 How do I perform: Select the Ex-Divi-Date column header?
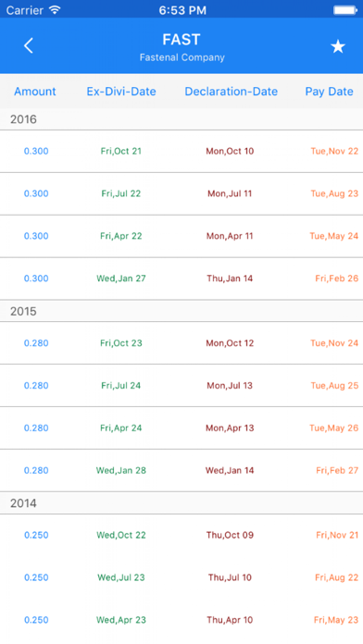tap(121, 92)
